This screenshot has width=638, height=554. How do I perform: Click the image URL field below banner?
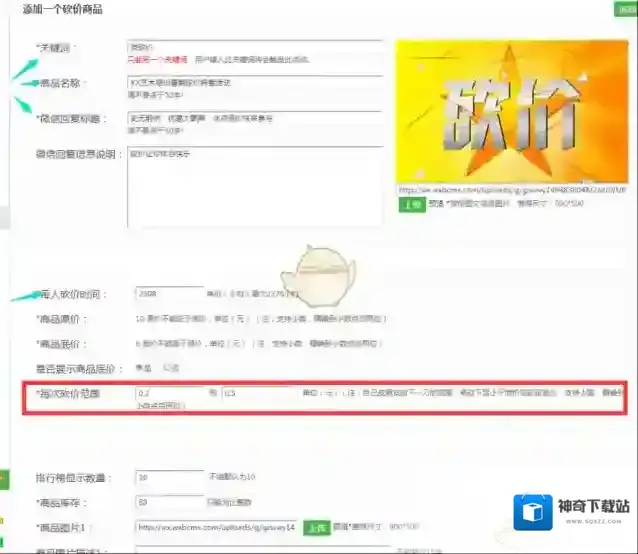click(511, 188)
